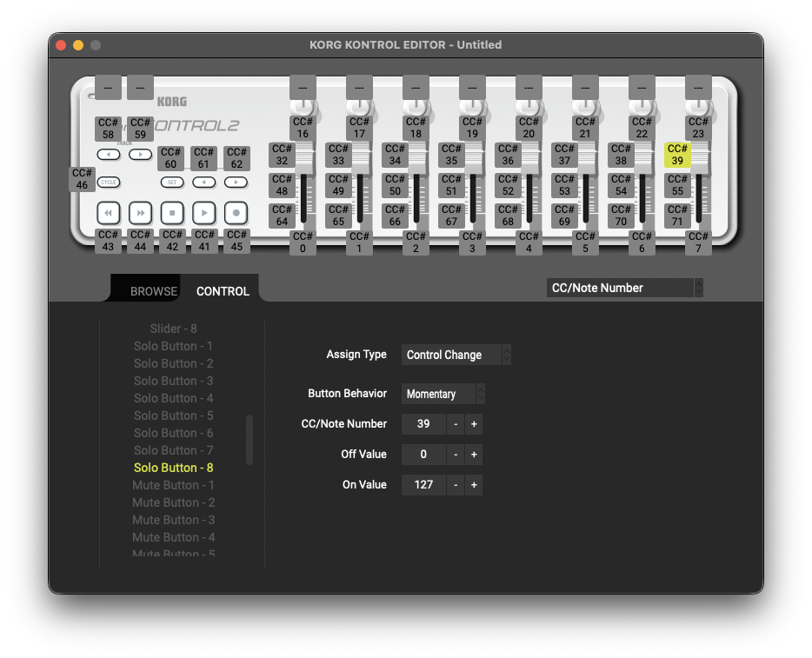Click the Play transport button
Image resolution: width=812 pixels, height=658 pixels.
point(204,213)
